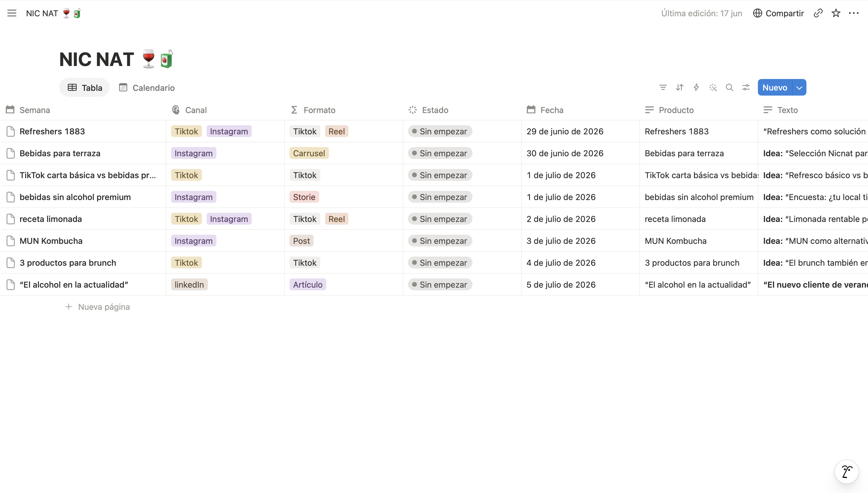
Task: Click the linkedIn channel tag
Action: tap(189, 285)
